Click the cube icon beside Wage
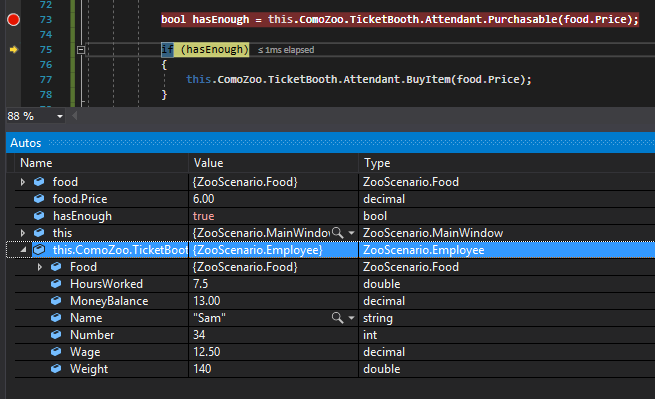Screen dimensions: 655x399 [x=56, y=352]
